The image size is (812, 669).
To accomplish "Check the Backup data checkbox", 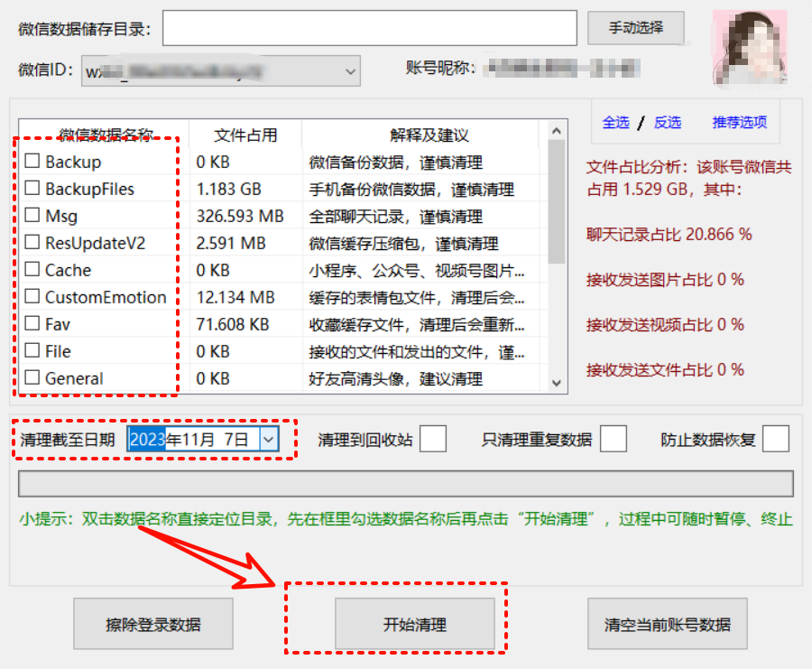I will pos(32,162).
